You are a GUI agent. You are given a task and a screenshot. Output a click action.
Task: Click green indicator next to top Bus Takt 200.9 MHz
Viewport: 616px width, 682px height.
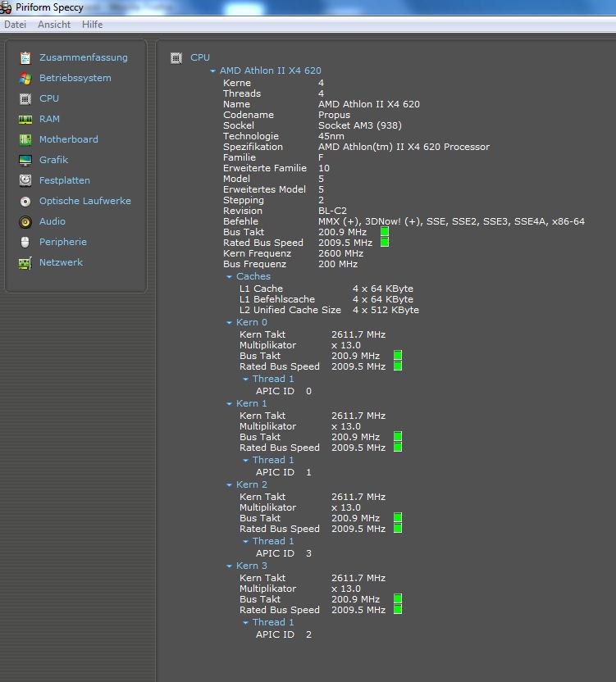(x=385, y=232)
